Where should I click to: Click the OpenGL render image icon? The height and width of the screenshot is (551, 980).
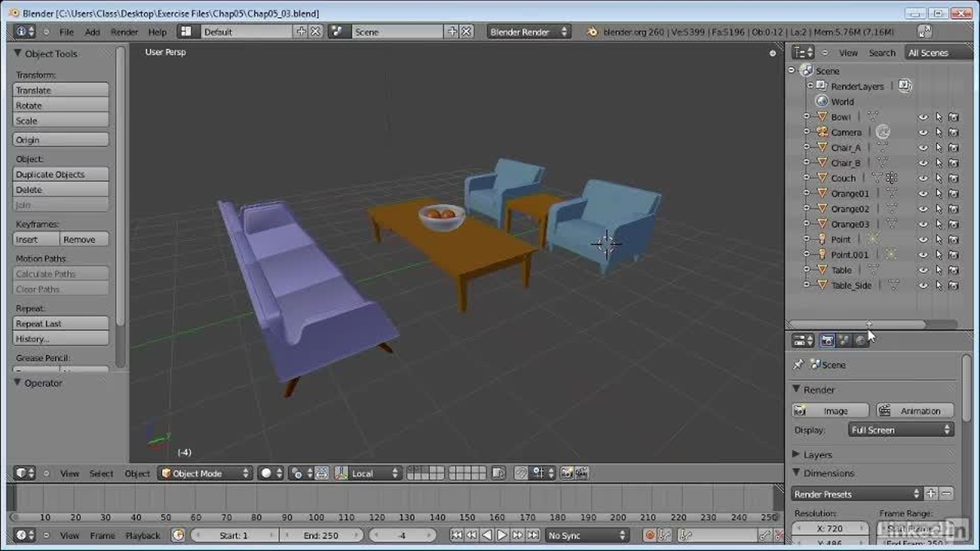(x=567, y=474)
